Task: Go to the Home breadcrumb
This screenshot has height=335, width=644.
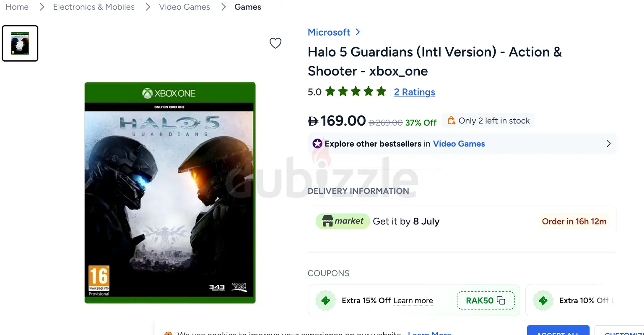Action: tap(17, 7)
